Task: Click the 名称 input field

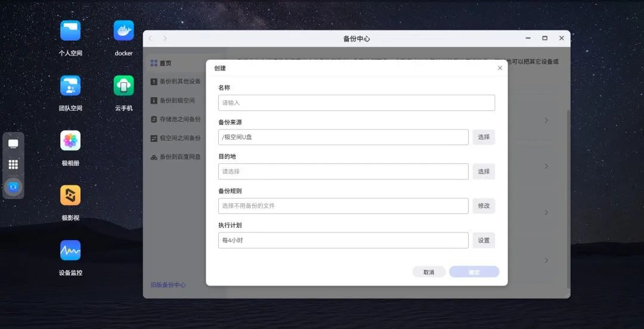Action: [x=356, y=103]
